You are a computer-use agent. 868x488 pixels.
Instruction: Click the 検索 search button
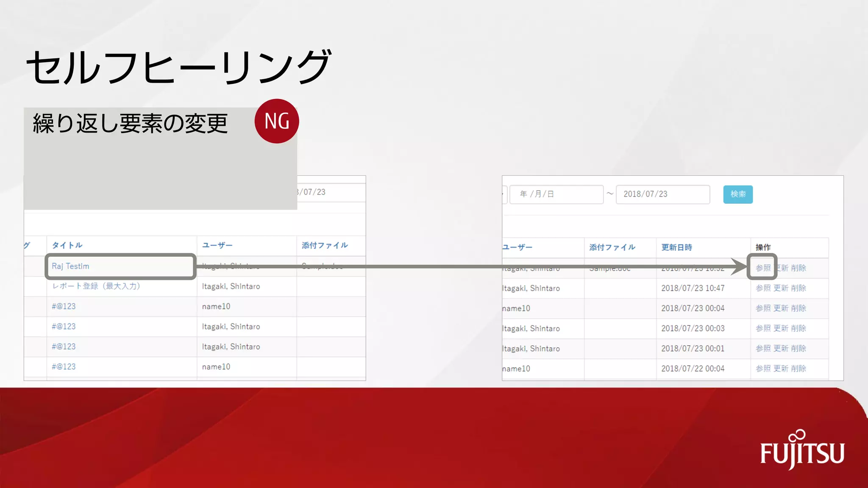pos(738,194)
